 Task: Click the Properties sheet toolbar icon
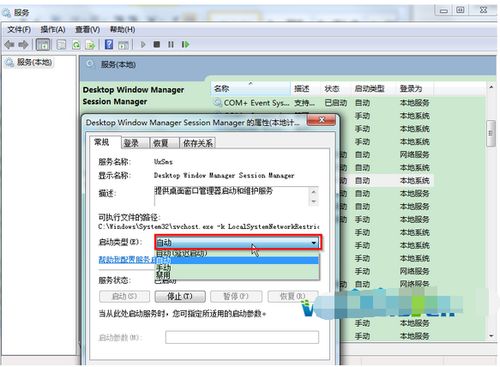(x=61, y=44)
